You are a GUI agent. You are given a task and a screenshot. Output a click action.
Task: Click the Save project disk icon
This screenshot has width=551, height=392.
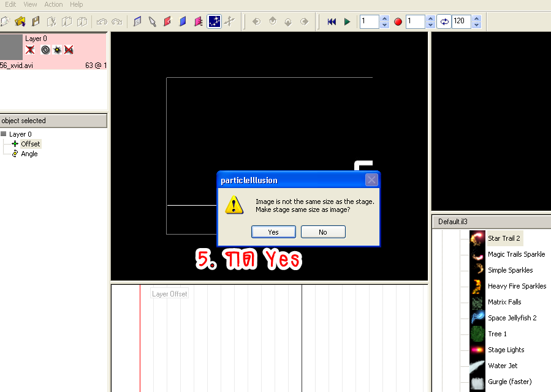pyautogui.click(x=36, y=21)
